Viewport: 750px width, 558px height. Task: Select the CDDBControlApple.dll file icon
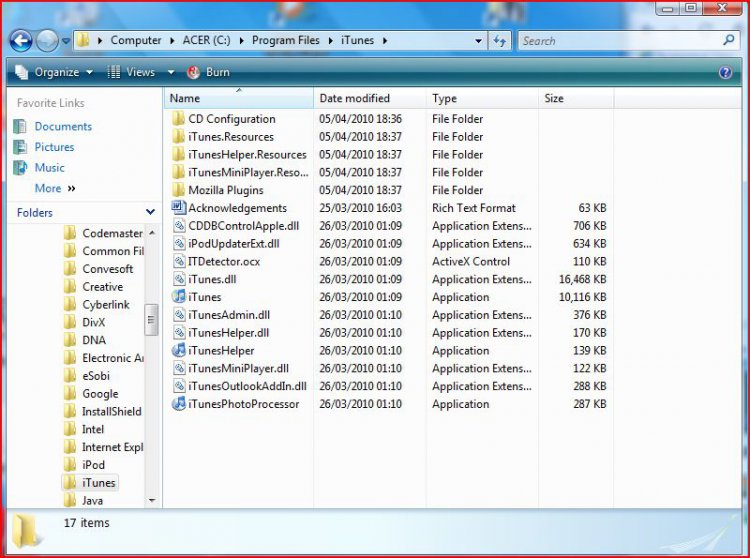point(178,225)
